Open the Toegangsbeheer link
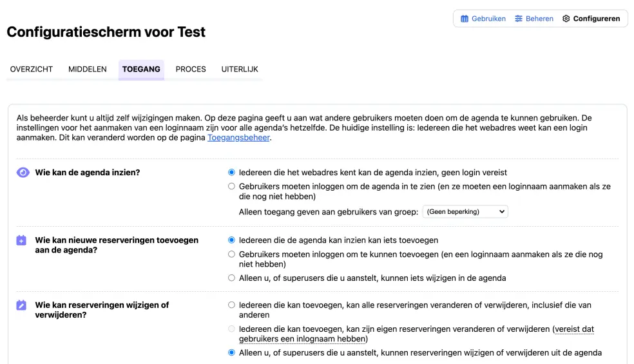Viewport: 634px width, 364px height. (238, 137)
